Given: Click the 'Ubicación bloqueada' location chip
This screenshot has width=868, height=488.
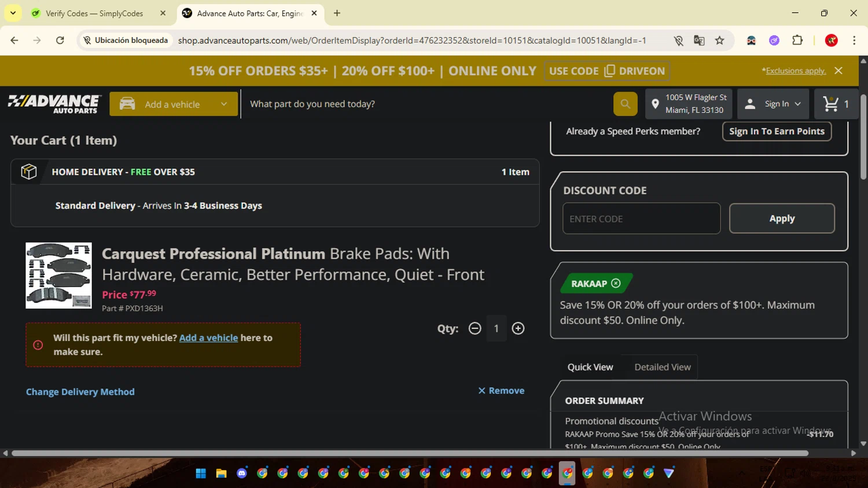Looking at the screenshot, I should [126, 41].
